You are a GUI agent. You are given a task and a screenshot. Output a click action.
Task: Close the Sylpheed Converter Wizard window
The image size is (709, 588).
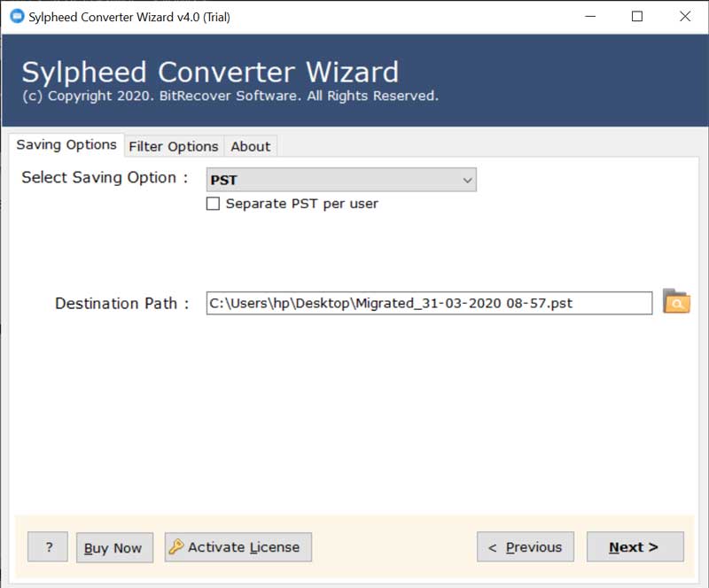click(685, 17)
